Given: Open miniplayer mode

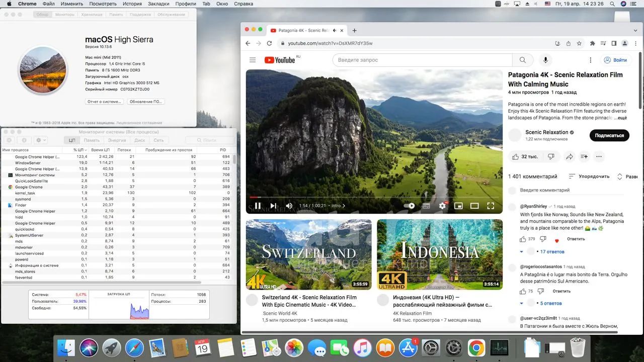Looking at the screenshot, I should click(x=458, y=206).
